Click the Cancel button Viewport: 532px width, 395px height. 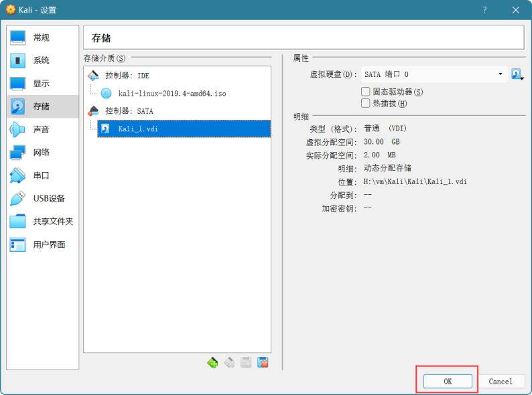501,382
